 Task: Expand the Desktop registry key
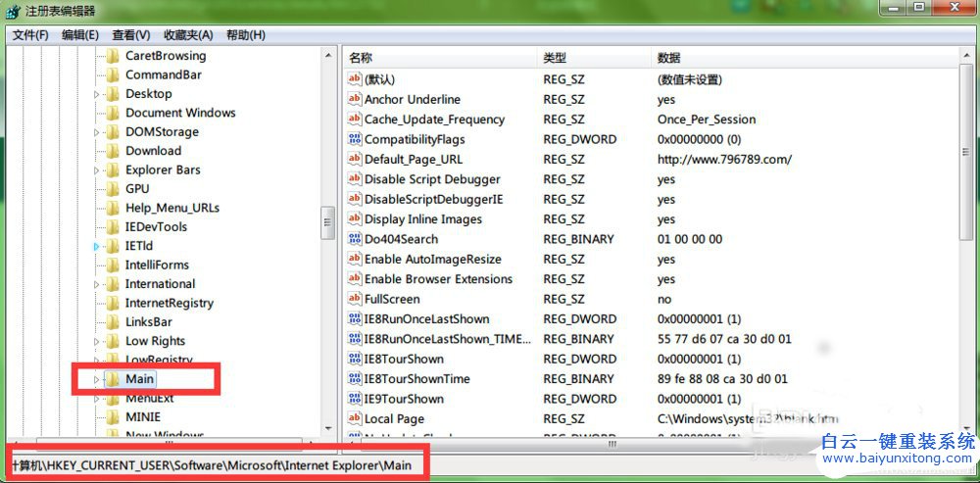point(97,94)
